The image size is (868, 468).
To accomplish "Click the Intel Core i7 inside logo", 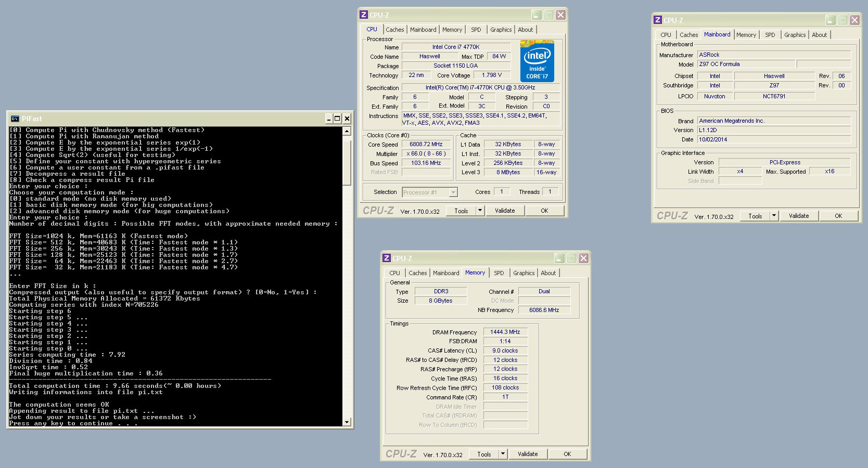I will (537, 61).
